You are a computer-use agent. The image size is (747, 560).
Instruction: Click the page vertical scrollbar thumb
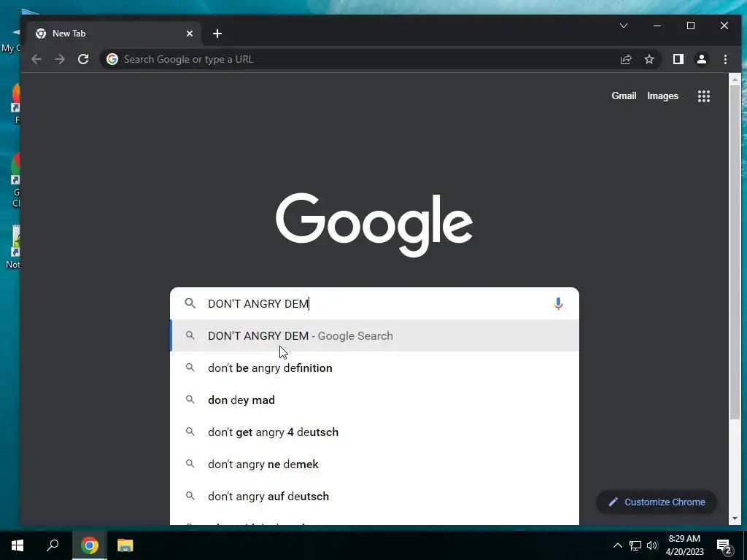734,252
